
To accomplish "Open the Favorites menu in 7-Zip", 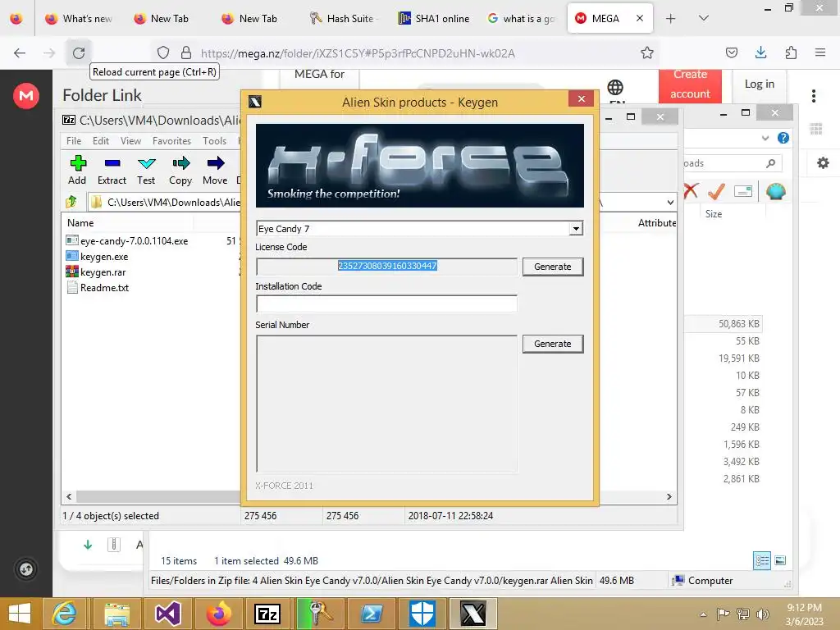I will pos(171,141).
